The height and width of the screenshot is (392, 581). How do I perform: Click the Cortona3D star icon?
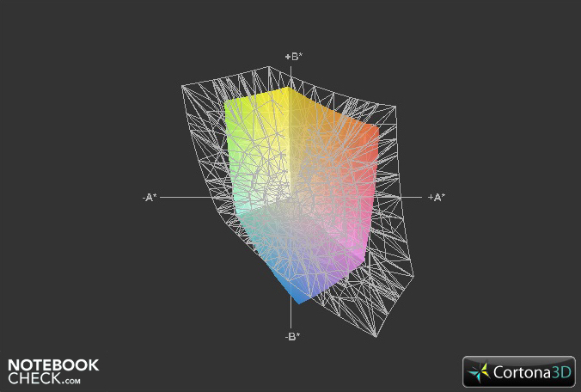(x=479, y=372)
